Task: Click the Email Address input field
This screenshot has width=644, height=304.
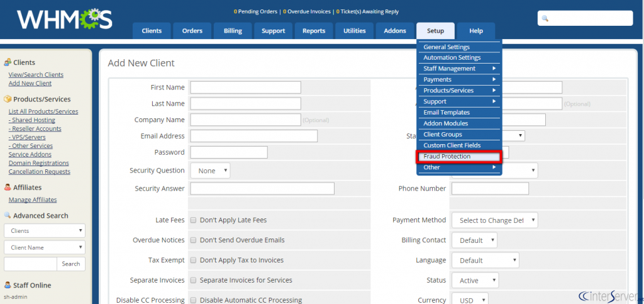Action: pyautogui.click(x=254, y=136)
